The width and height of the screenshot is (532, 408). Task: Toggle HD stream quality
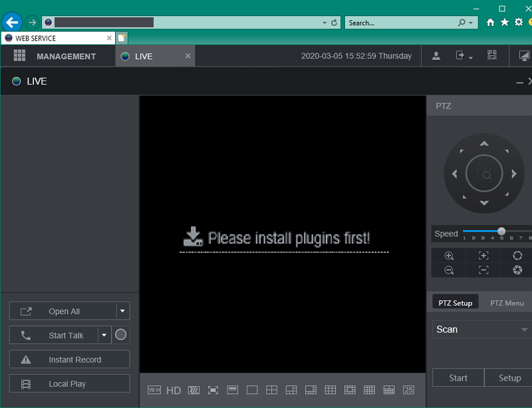click(x=174, y=390)
